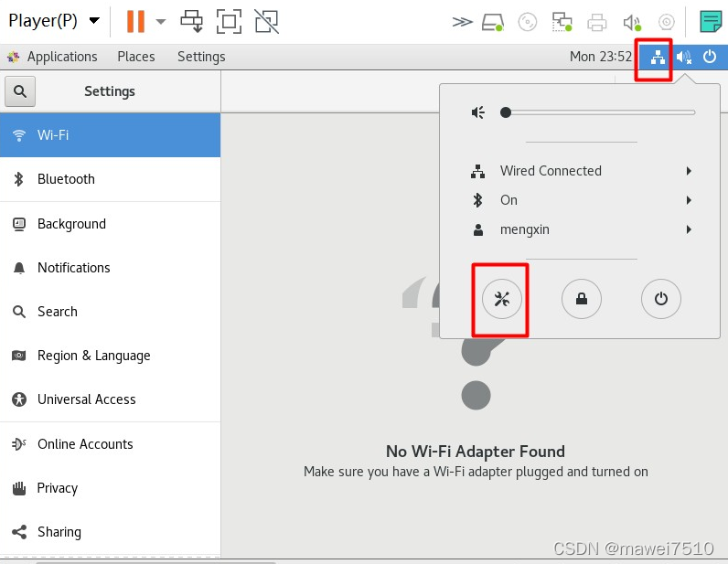Image resolution: width=728 pixels, height=564 pixels.
Task: Open Sharing settings panel
Action: pyautogui.click(x=110, y=532)
